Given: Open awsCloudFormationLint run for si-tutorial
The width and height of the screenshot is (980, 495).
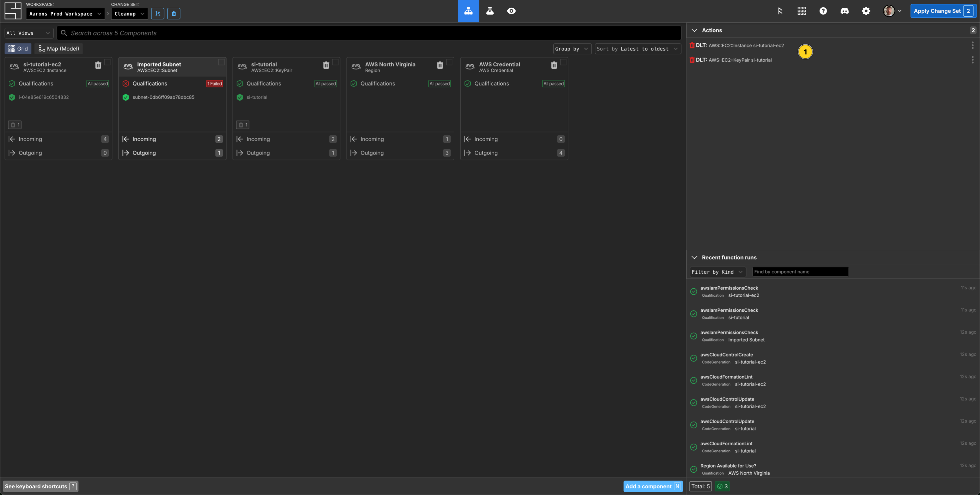Looking at the screenshot, I should tap(833, 447).
